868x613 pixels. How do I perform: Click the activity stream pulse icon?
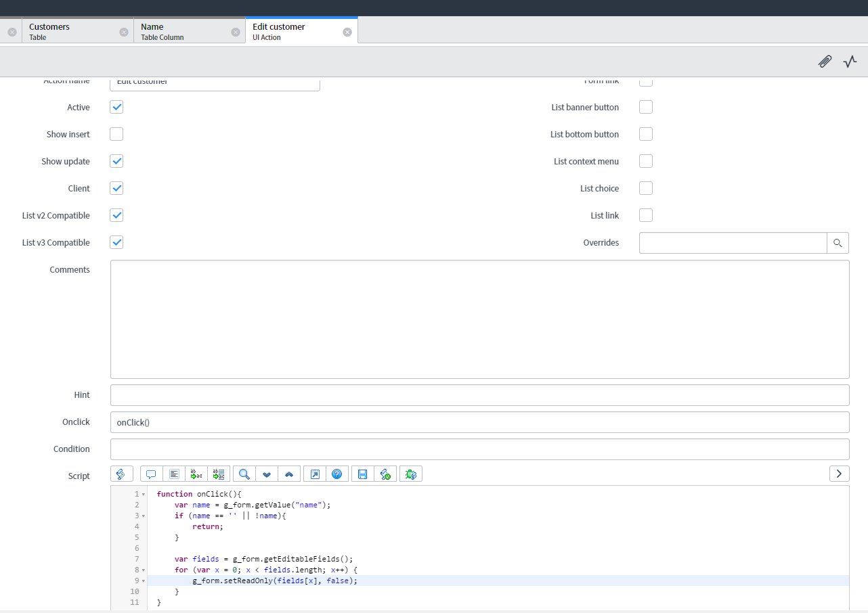850,62
